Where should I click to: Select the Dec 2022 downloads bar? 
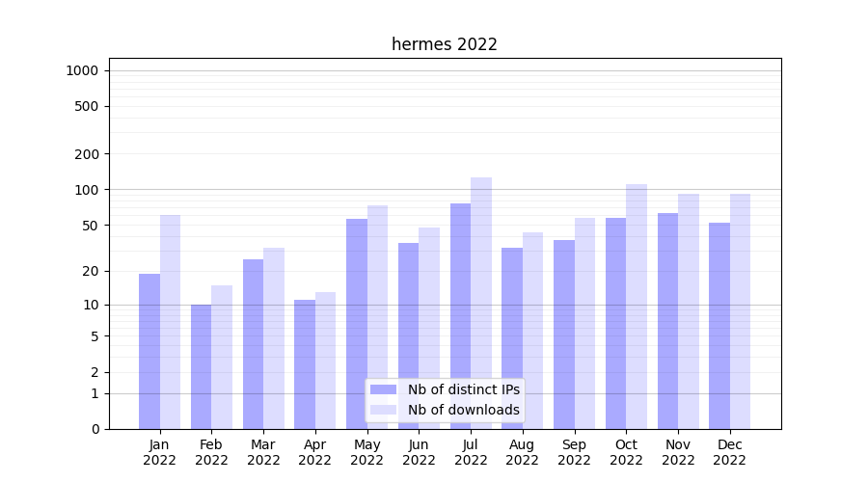(740, 310)
